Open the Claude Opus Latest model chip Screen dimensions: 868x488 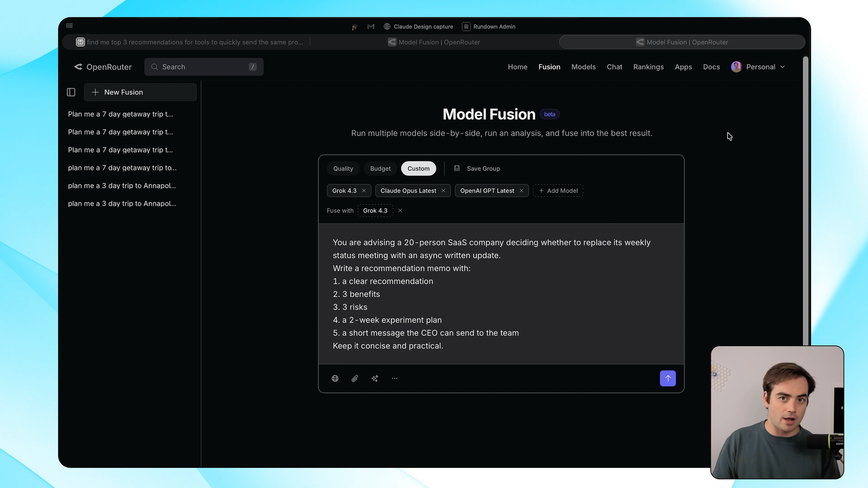pyautogui.click(x=409, y=191)
